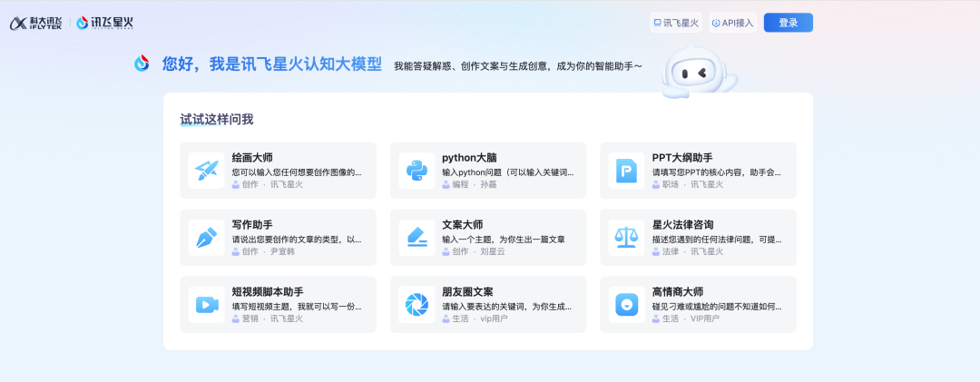The width and height of the screenshot is (980, 382).
Task: Click the 朋友圈文案 aperture icon
Action: pos(416,305)
